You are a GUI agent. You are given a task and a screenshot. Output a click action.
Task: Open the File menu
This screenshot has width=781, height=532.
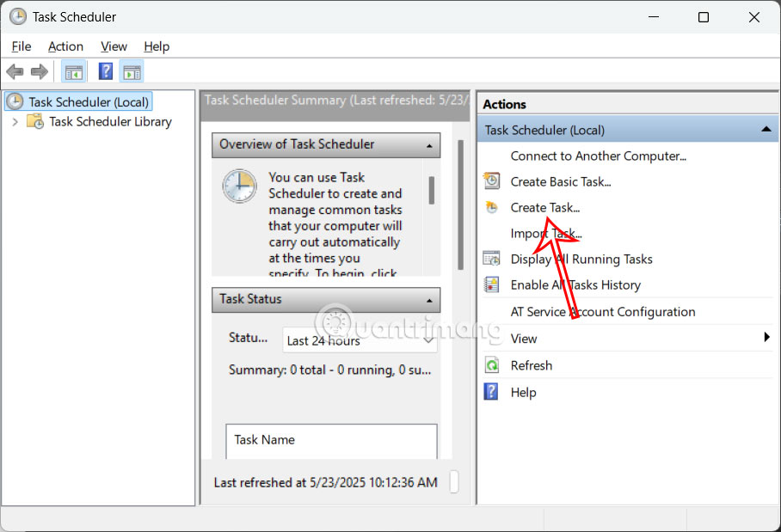click(21, 46)
